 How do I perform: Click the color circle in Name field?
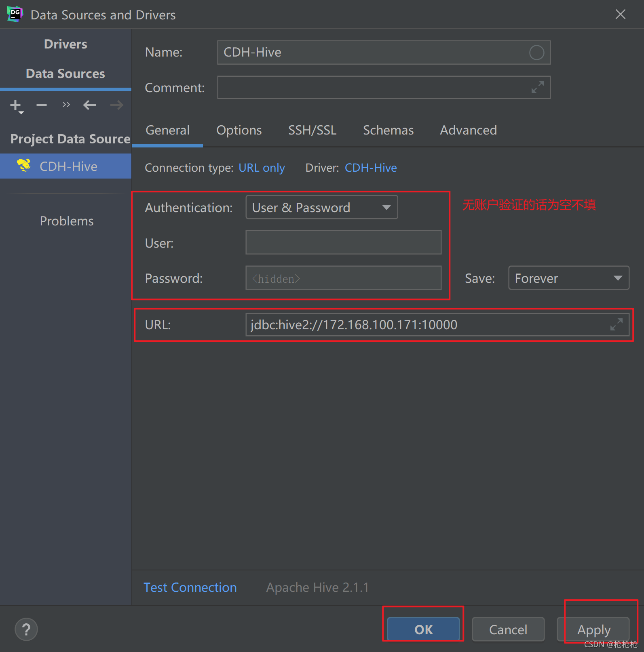(x=536, y=53)
